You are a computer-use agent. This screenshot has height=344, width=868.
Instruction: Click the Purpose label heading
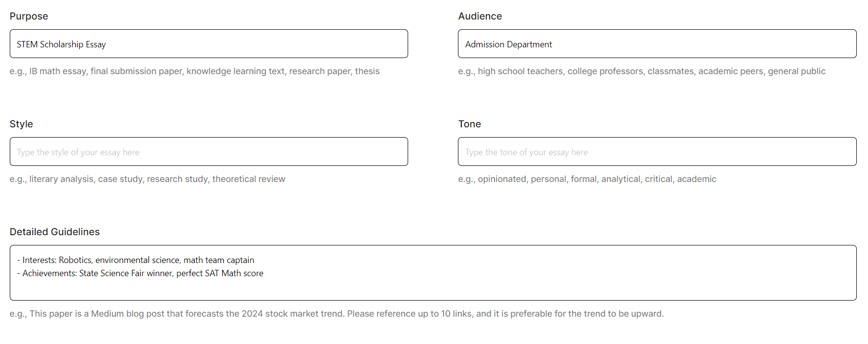29,16
